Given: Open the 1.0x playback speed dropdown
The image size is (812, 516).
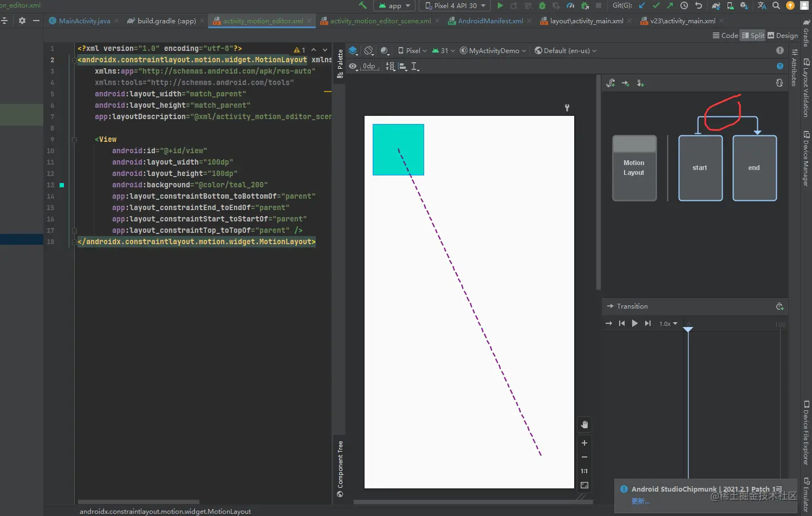Looking at the screenshot, I should point(668,324).
